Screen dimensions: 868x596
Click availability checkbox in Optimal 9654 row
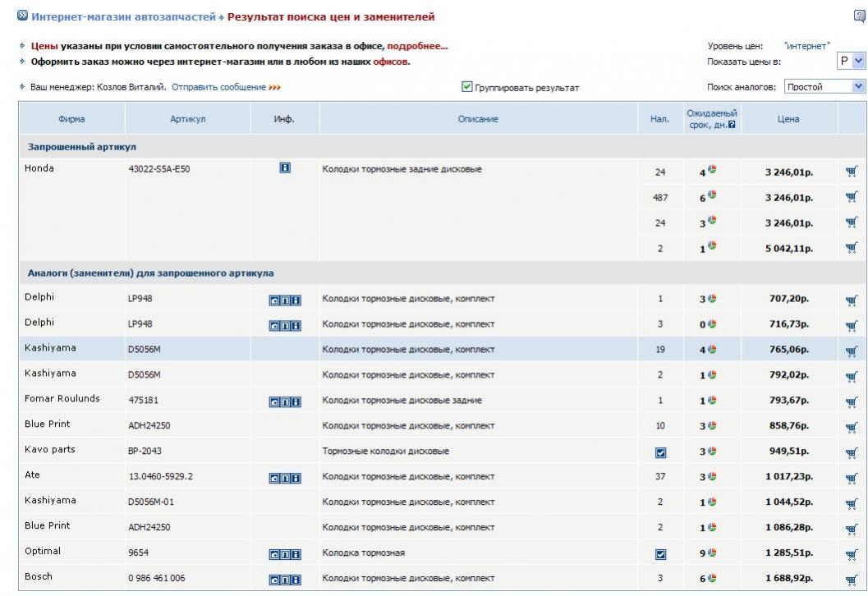pos(660,554)
